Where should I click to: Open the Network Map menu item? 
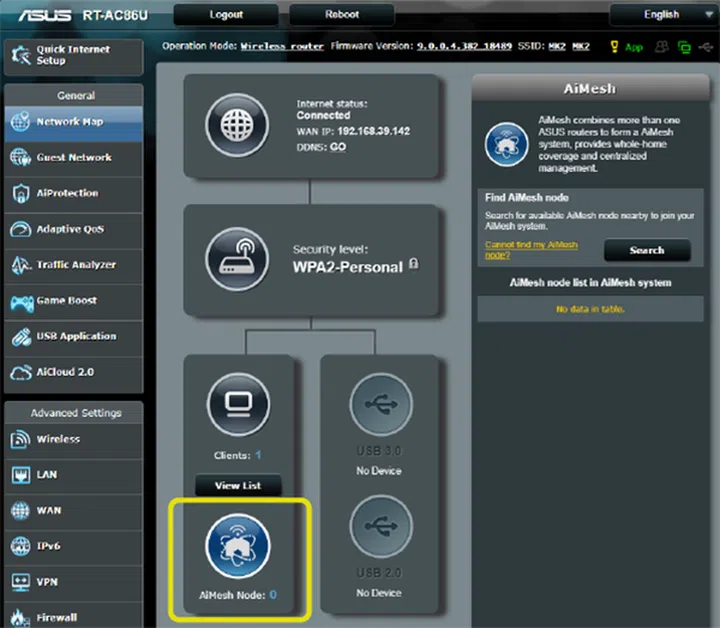(x=72, y=122)
